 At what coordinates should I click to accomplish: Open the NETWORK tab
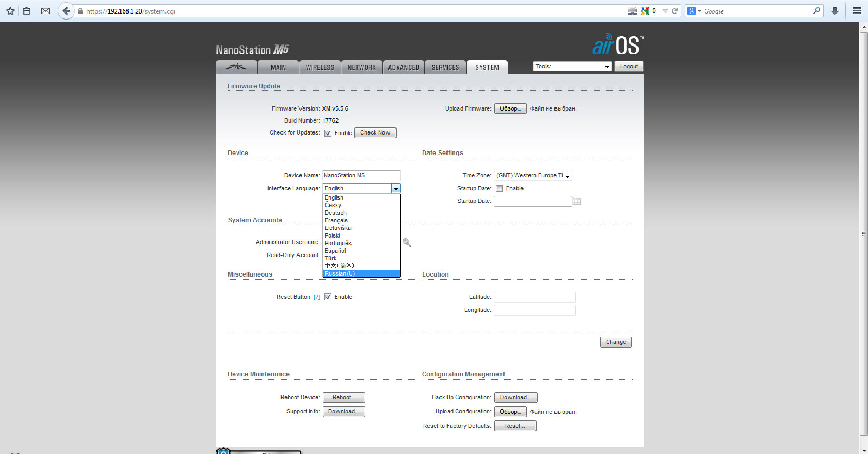(361, 67)
